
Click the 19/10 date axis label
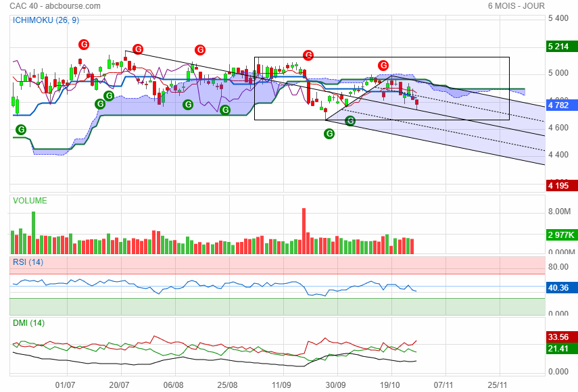point(389,385)
